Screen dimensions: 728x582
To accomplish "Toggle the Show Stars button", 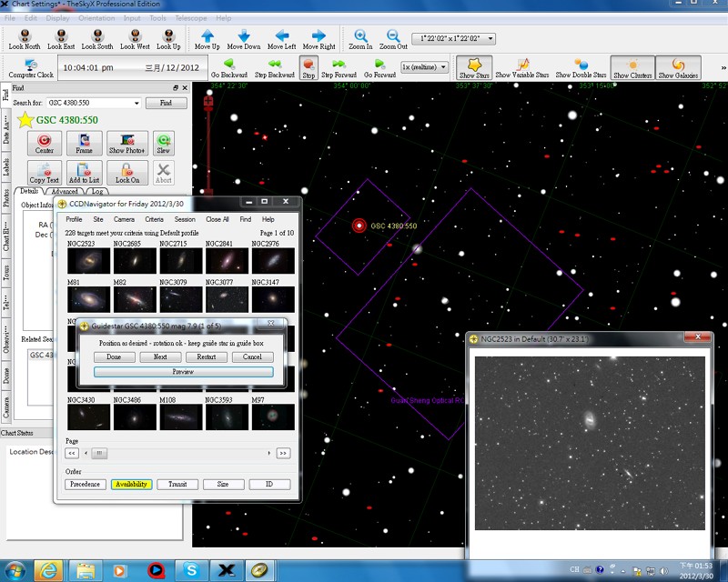I will (474, 66).
